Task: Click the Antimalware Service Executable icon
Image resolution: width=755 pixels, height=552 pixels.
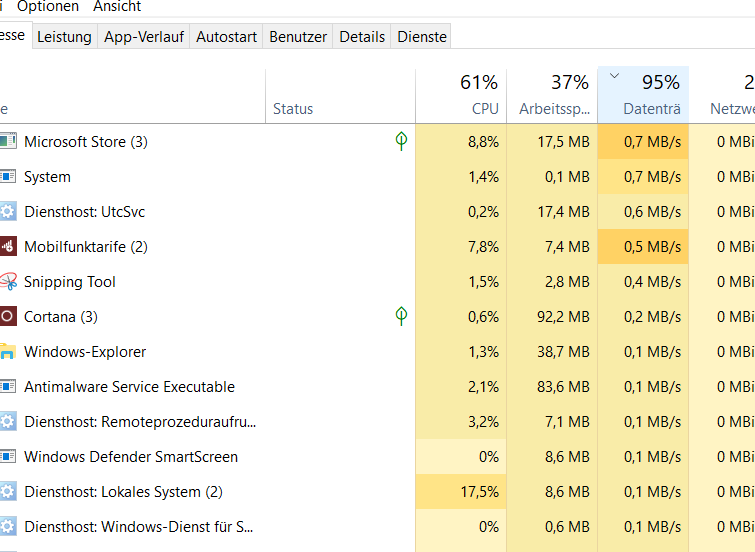Action: point(8,386)
